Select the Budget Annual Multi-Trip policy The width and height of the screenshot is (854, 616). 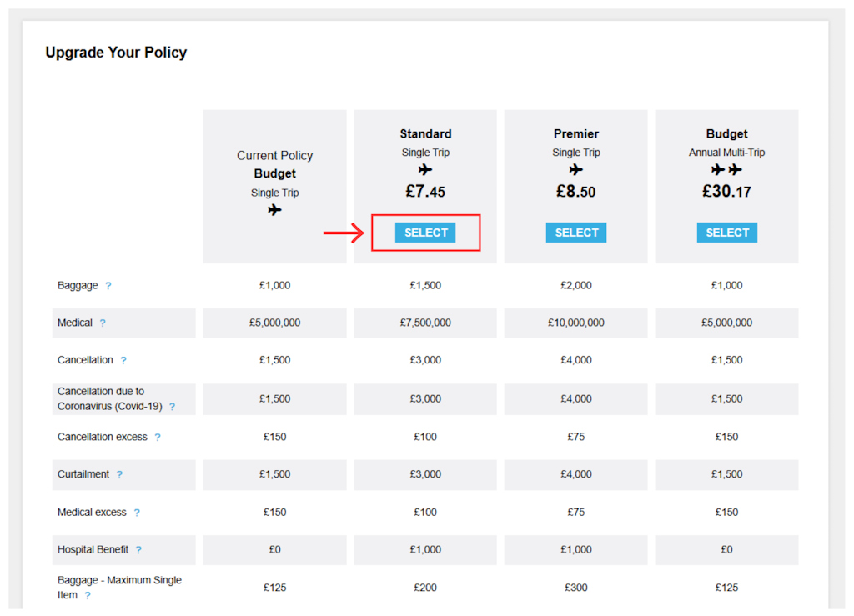pyautogui.click(x=727, y=233)
